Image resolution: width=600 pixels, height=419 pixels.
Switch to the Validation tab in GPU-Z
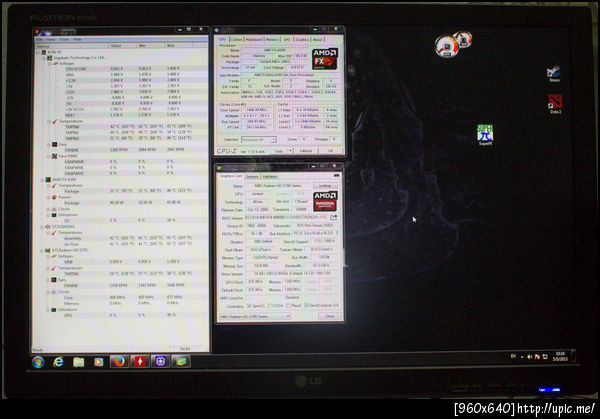click(x=270, y=176)
